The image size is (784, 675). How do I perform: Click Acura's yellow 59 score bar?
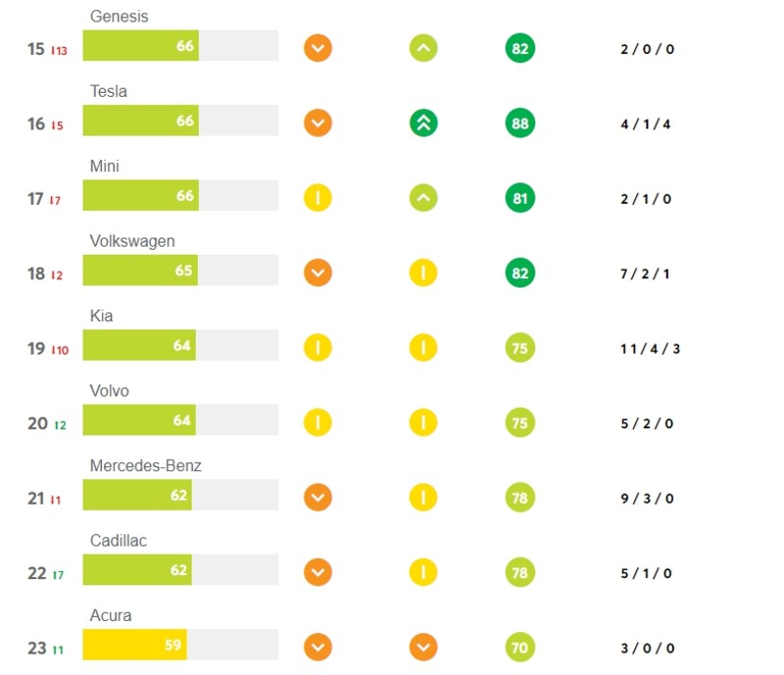tap(134, 645)
